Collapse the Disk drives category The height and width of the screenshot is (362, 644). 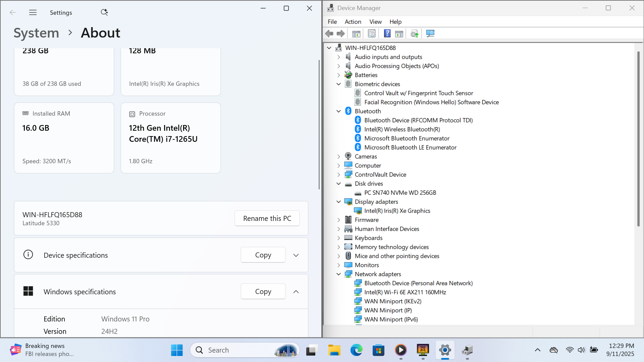point(339,184)
